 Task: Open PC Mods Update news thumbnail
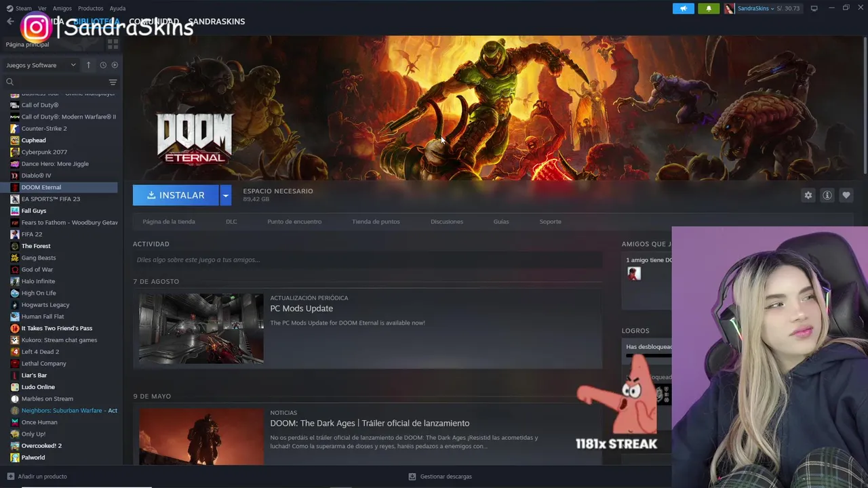[x=201, y=329]
